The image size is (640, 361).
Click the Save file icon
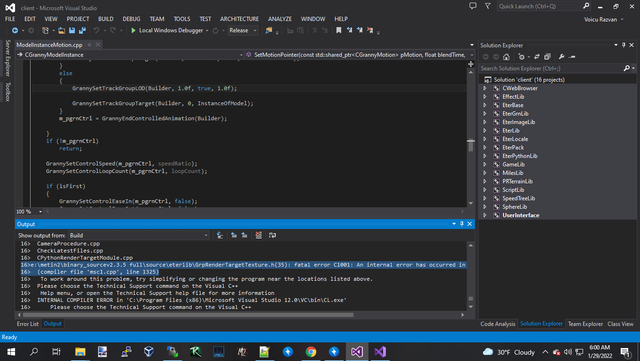coord(72,31)
